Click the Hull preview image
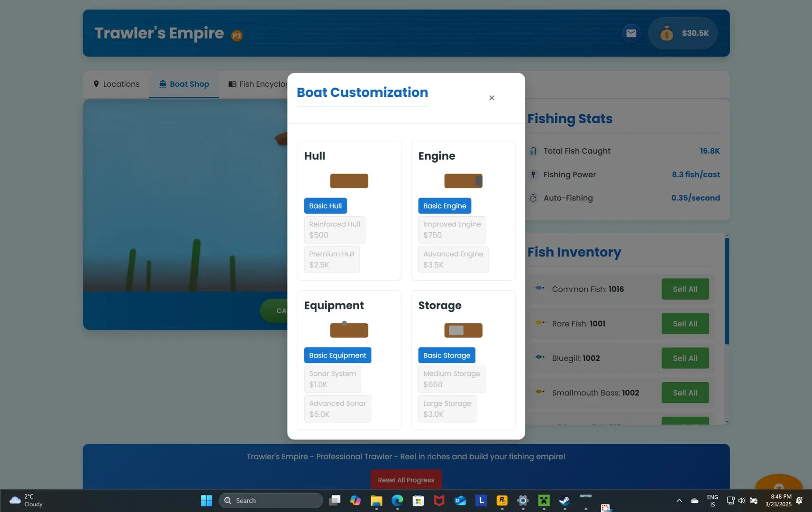Screen dimensions: 812x512 click(349, 181)
